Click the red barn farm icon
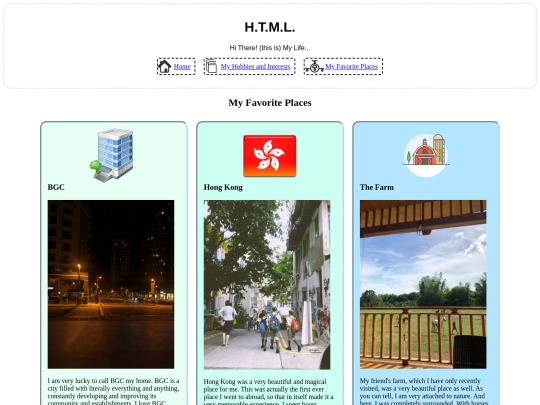This screenshot has width=540, height=405. 426,155
